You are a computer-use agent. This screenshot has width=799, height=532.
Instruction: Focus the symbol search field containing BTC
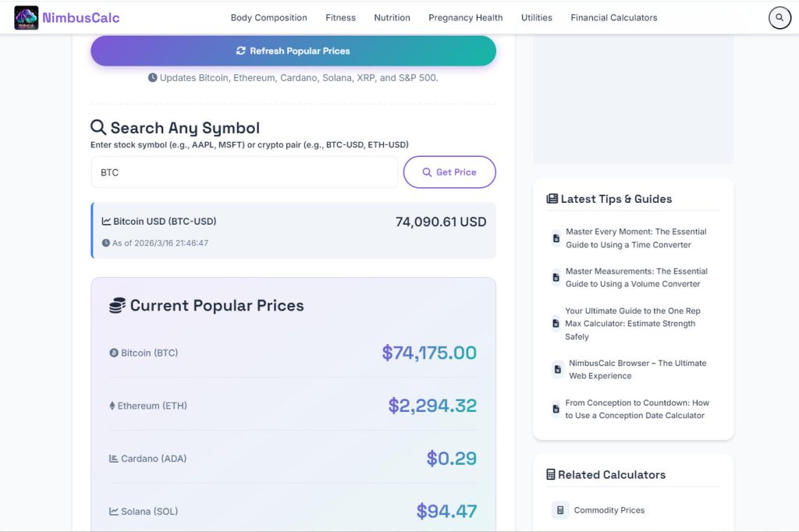[244, 172]
